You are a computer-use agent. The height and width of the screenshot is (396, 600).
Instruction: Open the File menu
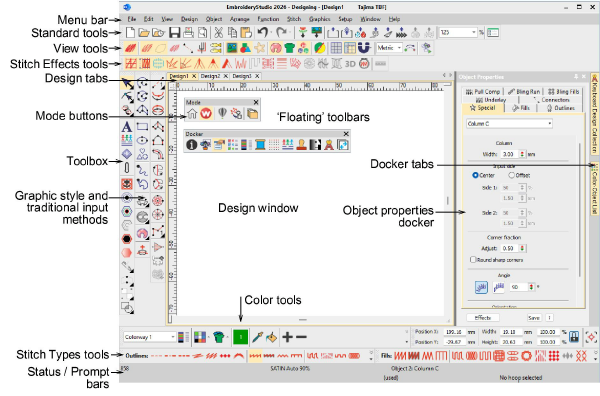pyautogui.click(x=132, y=19)
